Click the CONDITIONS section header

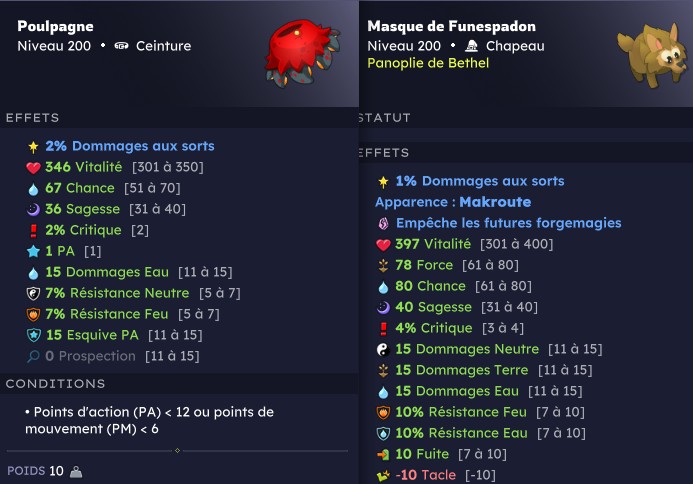click(x=55, y=384)
